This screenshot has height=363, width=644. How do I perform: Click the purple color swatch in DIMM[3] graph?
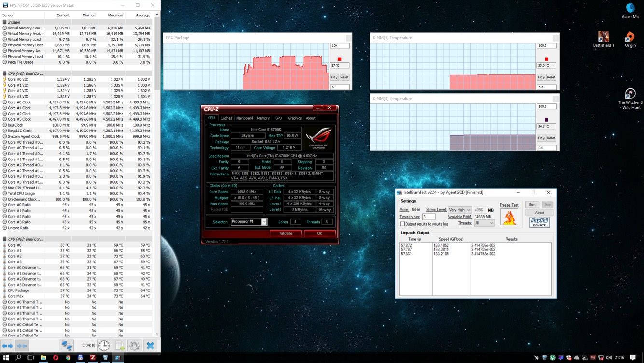pyautogui.click(x=546, y=120)
